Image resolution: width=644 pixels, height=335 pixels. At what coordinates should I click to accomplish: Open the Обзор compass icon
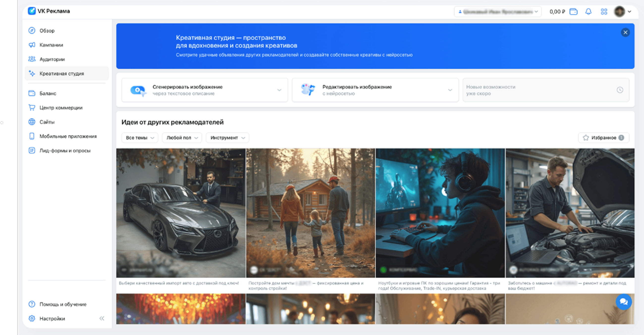click(x=32, y=30)
